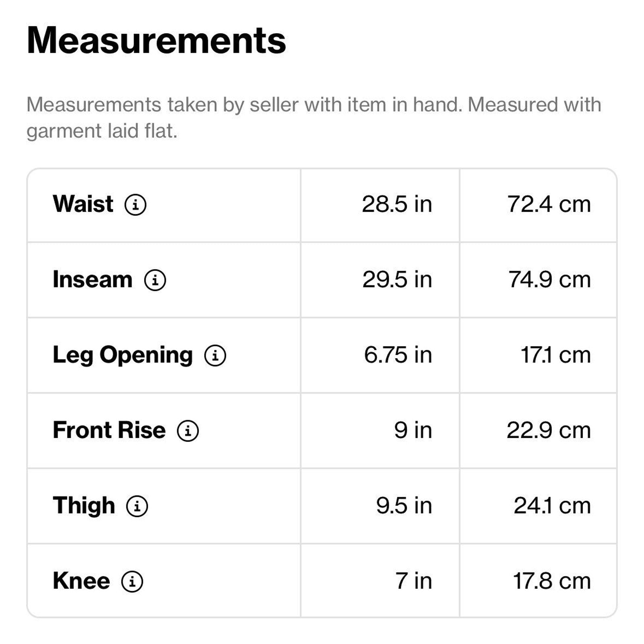Select the 72.4 cm waist value
Image resolution: width=644 pixels, height=644 pixels.
[x=549, y=204]
